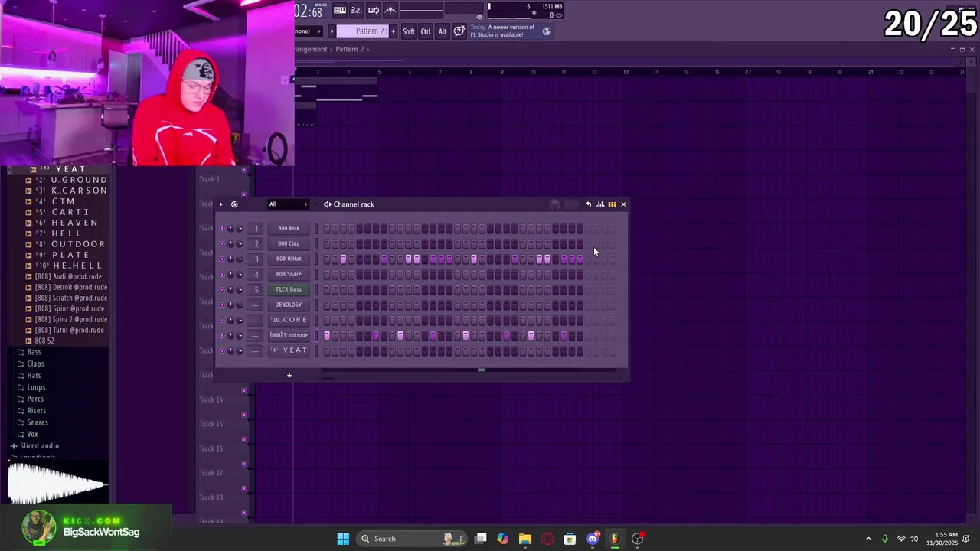980x551 pixels.
Task: Mute the ZENOLOGY channel
Action: (x=222, y=305)
